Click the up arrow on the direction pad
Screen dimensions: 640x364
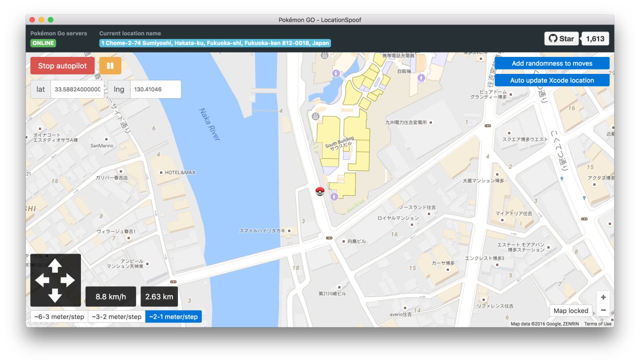point(55,265)
